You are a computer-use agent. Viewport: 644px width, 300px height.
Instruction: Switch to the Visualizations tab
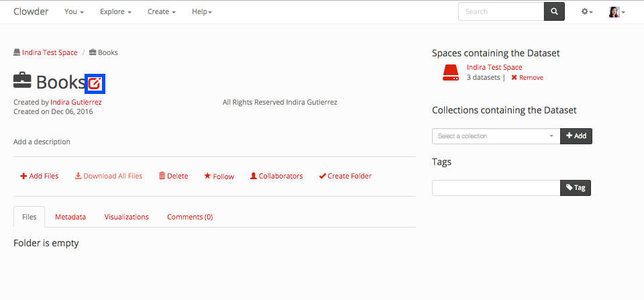click(126, 217)
